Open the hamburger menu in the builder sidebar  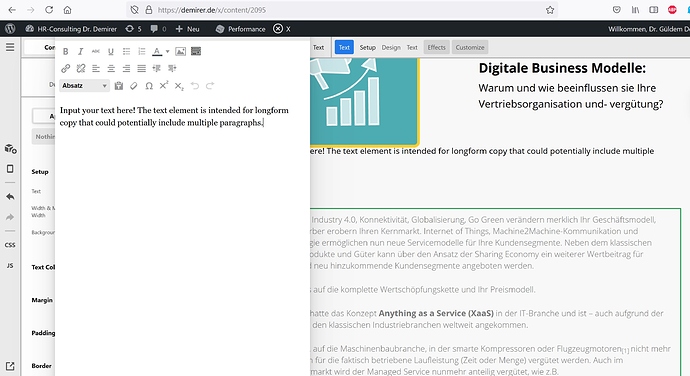tap(10, 47)
